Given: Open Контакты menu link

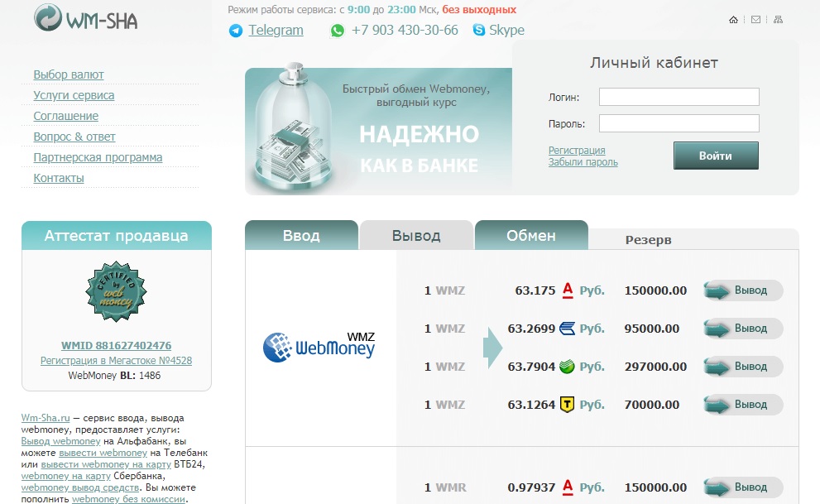Looking at the screenshot, I should tap(59, 178).
